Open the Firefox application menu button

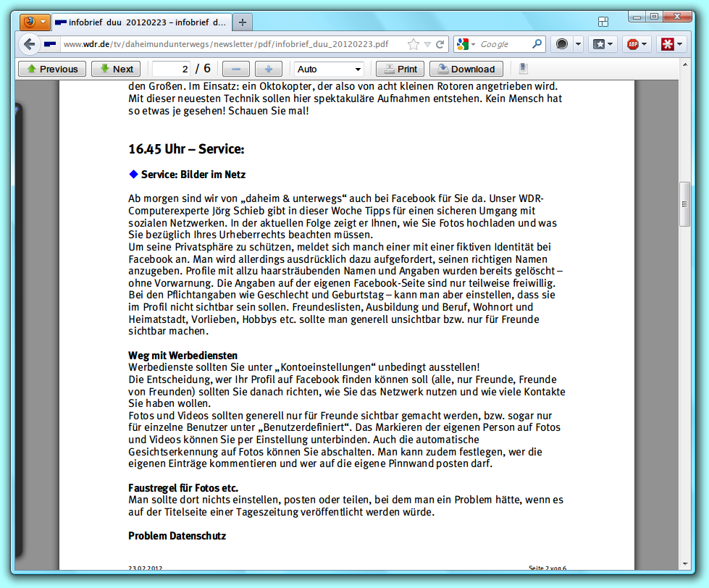(x=35, y=22)
